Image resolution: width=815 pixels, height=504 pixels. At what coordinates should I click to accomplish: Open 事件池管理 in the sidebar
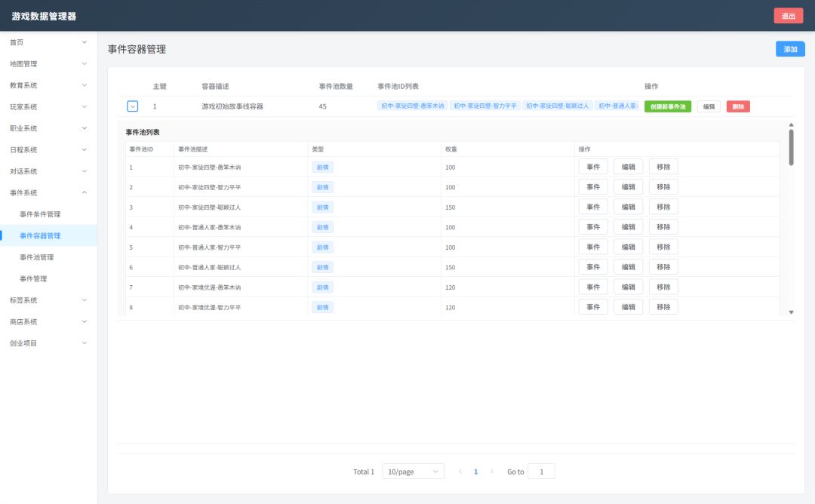36,257
